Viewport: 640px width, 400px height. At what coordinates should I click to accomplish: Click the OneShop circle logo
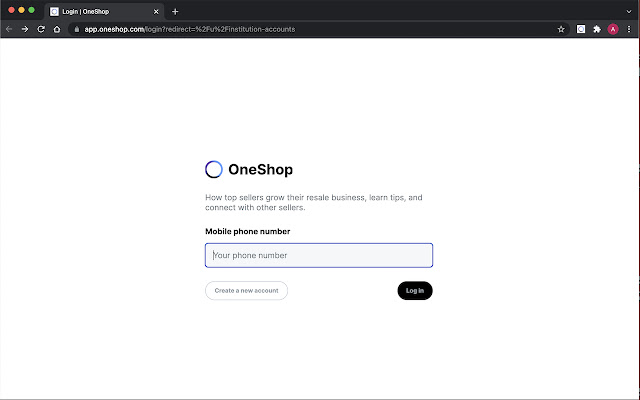click(214, 169)
